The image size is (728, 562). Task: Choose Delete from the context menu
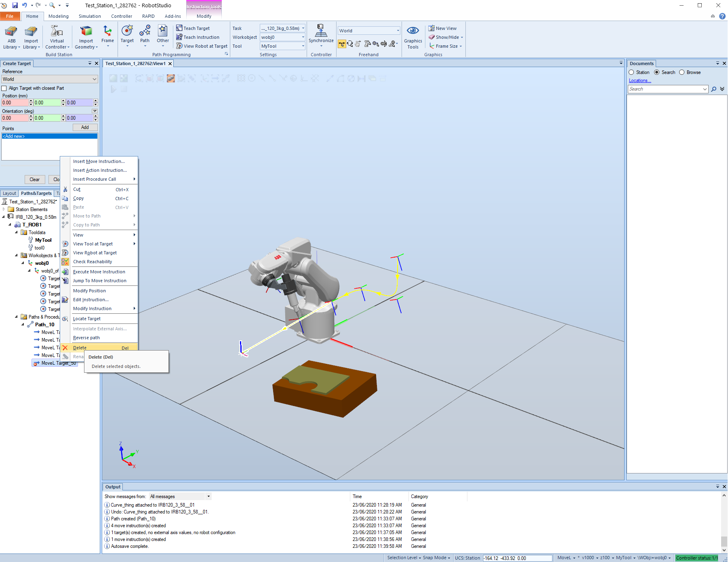pyautogui.click(x=80, y=348)
